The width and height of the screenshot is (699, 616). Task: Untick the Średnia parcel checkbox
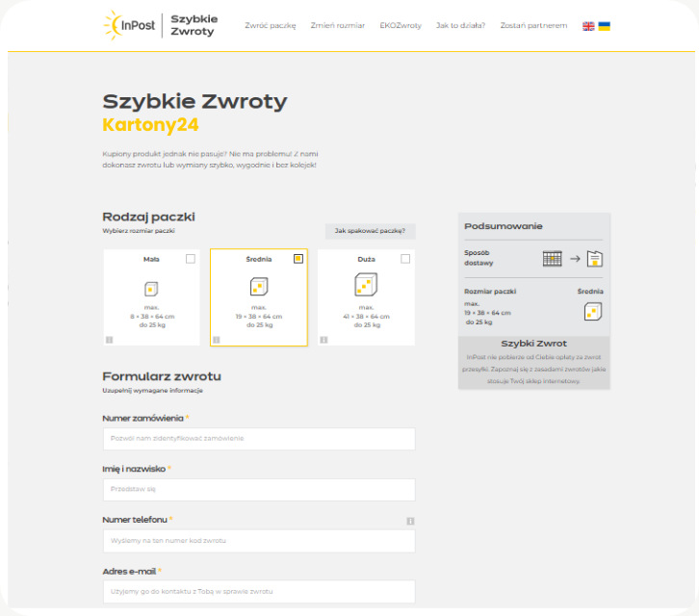point(298,259)
